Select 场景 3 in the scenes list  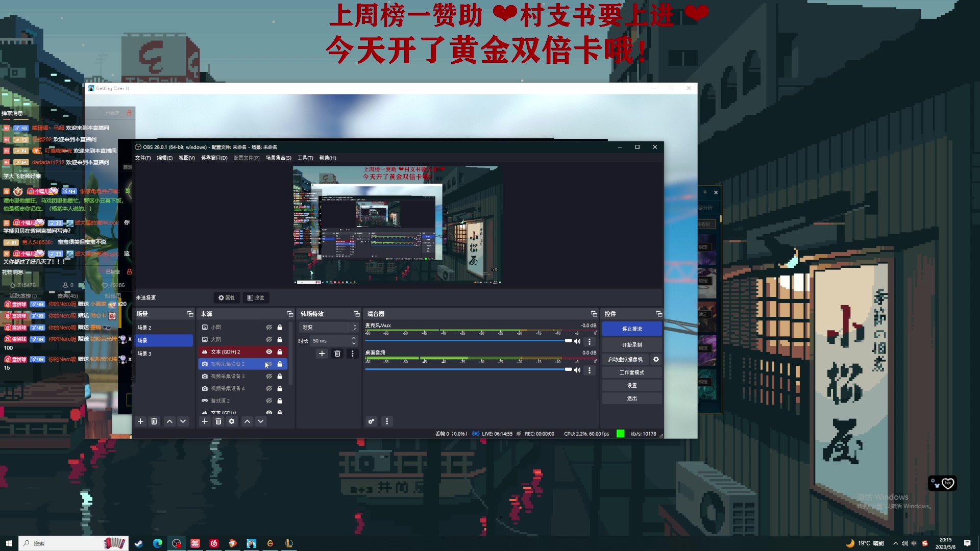(164, 354)
